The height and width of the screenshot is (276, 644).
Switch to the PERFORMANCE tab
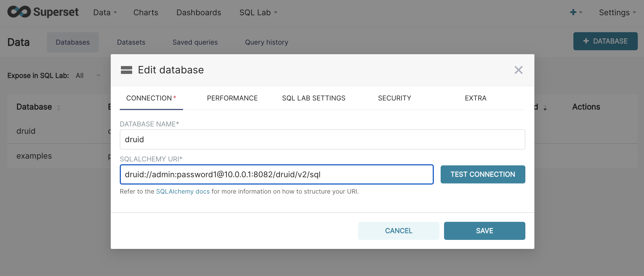point(232,98)
